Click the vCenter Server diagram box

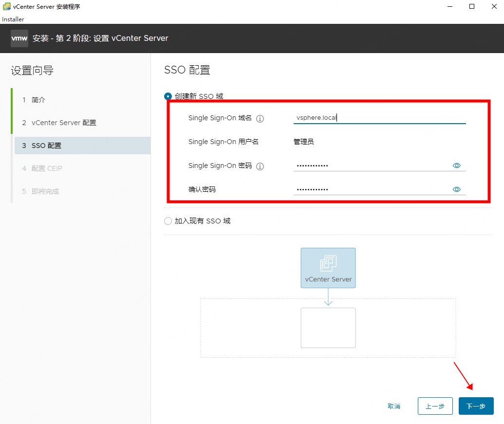(328, 268)
